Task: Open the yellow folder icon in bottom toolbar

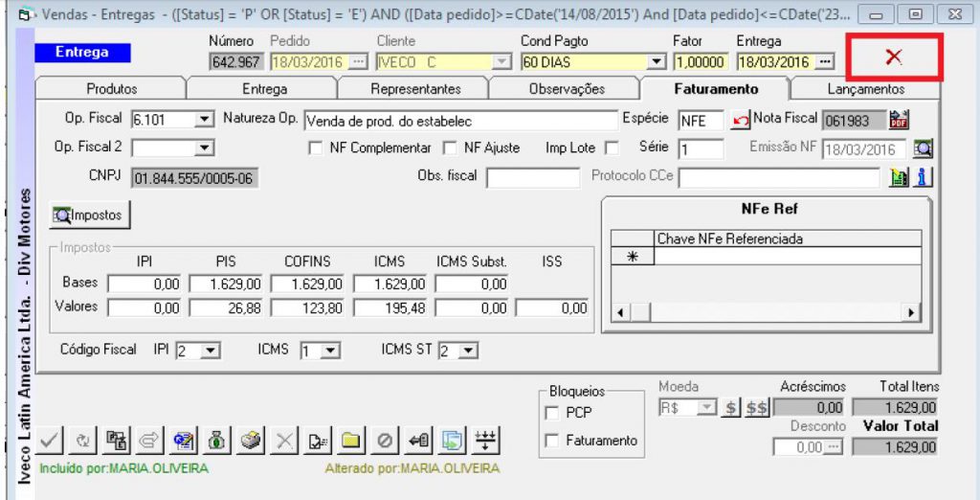Action: point(351,442)
